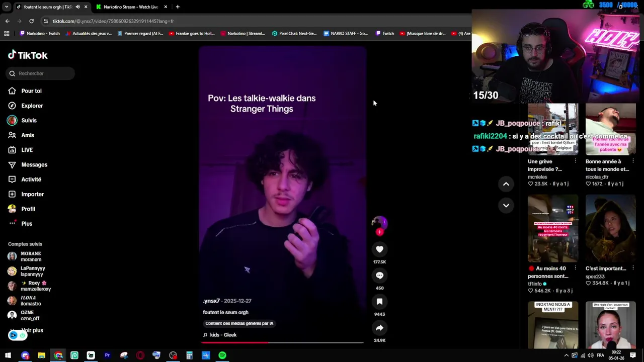Open Narkotino - Twitch bookmark

40,34
